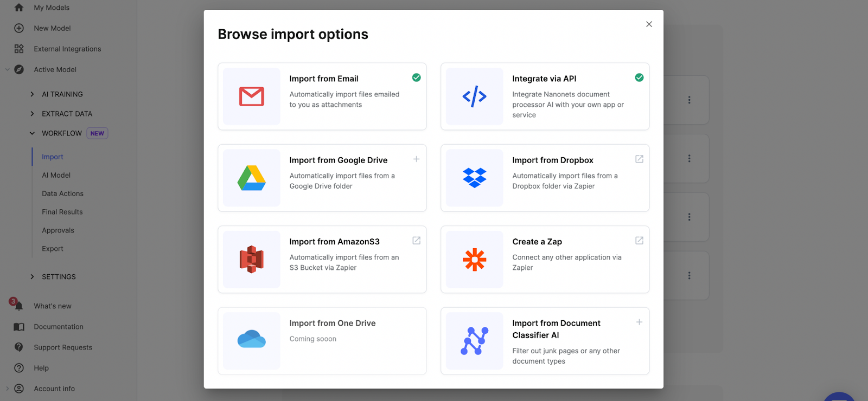The image size is (868, 401).
Task: Open the external link icon on Dropbox card
Action: click(640, 159)
